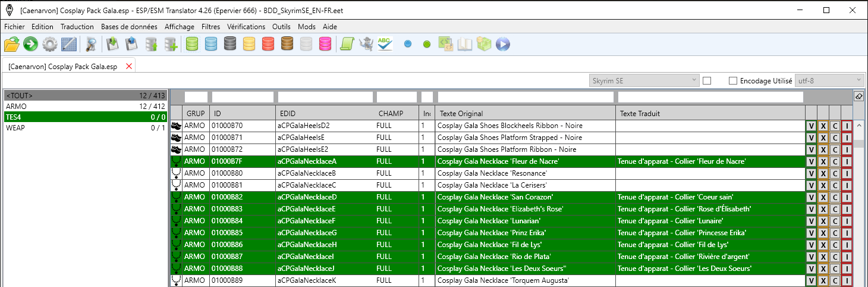Run the ABC spell check icon

(385, 43)
